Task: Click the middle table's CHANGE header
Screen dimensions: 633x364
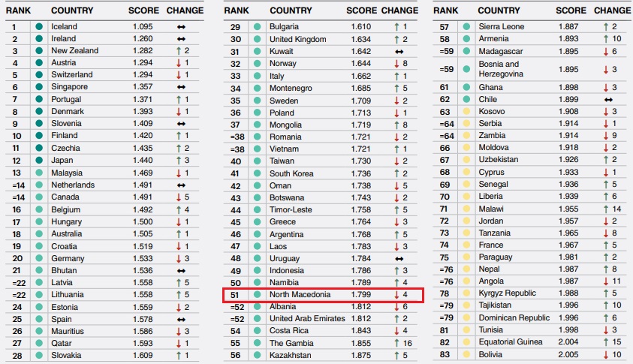Action: [x=400, y=11]
